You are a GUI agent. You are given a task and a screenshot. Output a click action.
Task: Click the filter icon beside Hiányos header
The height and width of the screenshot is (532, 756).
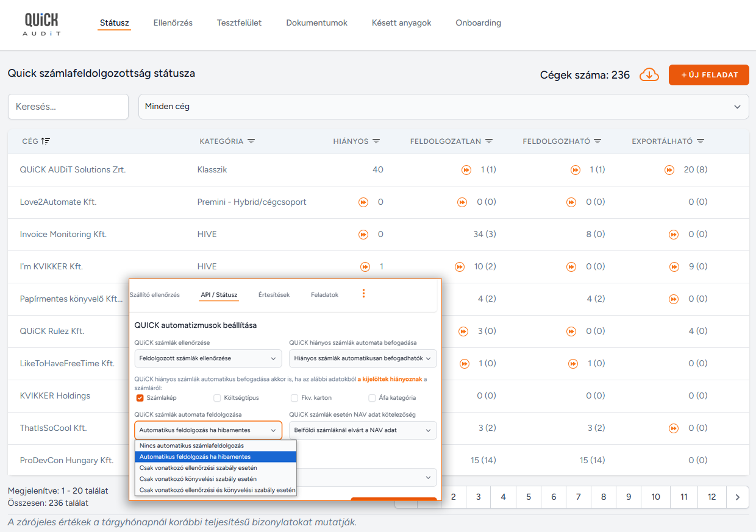coord(376,141)
